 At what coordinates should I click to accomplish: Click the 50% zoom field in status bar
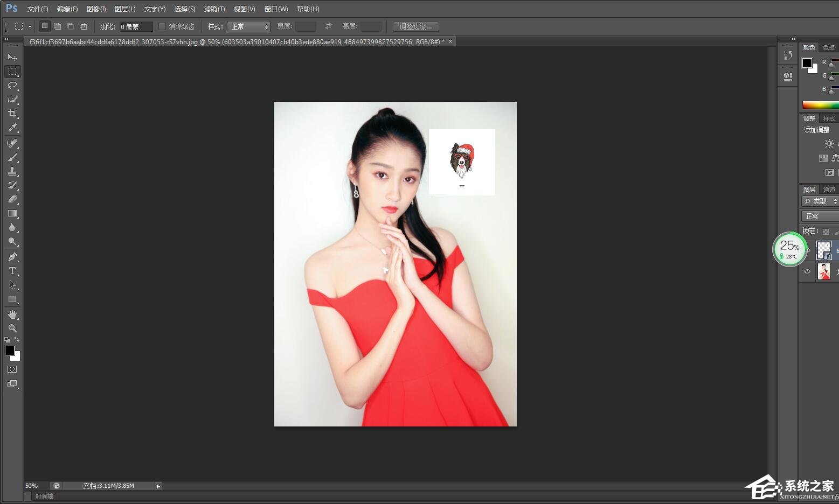click(x=31, y=485)
